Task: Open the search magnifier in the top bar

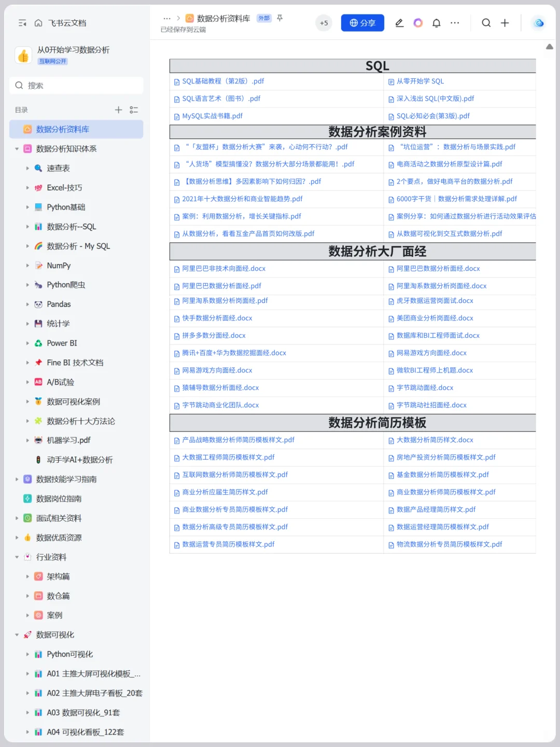Action: (x=486, y=23)
